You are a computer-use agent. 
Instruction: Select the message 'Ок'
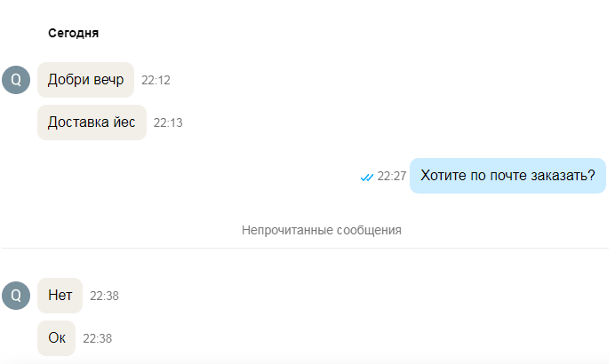[57, 338]
